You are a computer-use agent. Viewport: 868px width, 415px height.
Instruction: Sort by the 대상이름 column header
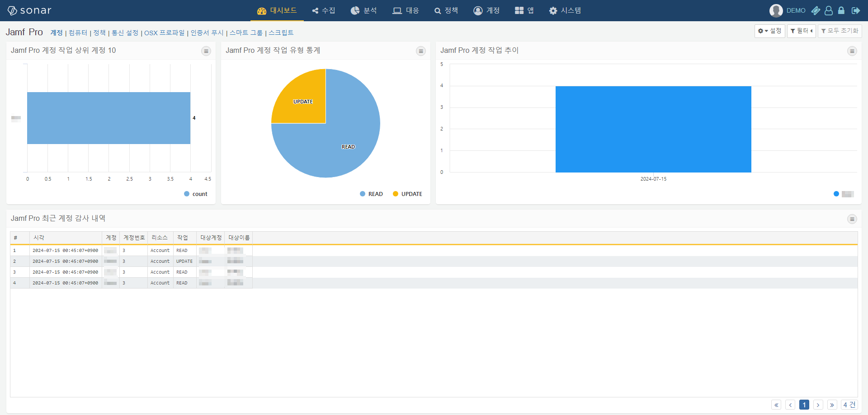[x=239, y=238]
